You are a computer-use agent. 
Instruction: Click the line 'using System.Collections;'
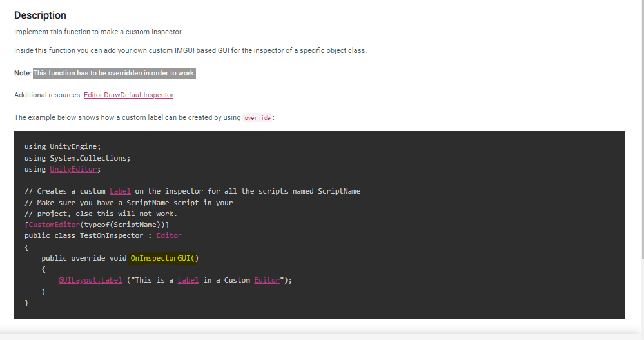pyautogui.click(x=77, y=158)
